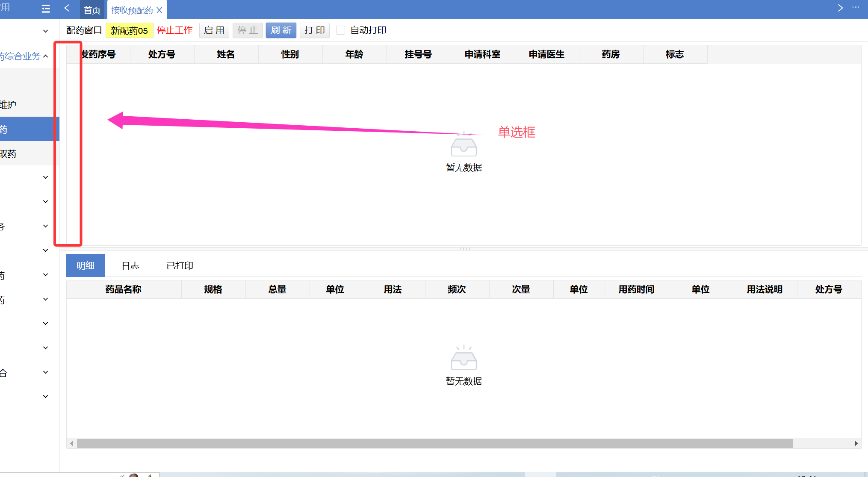The height and width of the screenshot is (477, 868).
Task: Switch to the 首页 tab
Action: coord(92,10)
